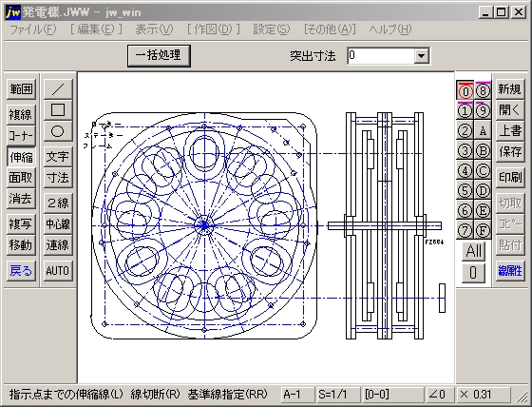Image resolution: width=532 pixels, height=407 pixels.
Task: Click the 文字 text tool
Action: pos(58,157)
